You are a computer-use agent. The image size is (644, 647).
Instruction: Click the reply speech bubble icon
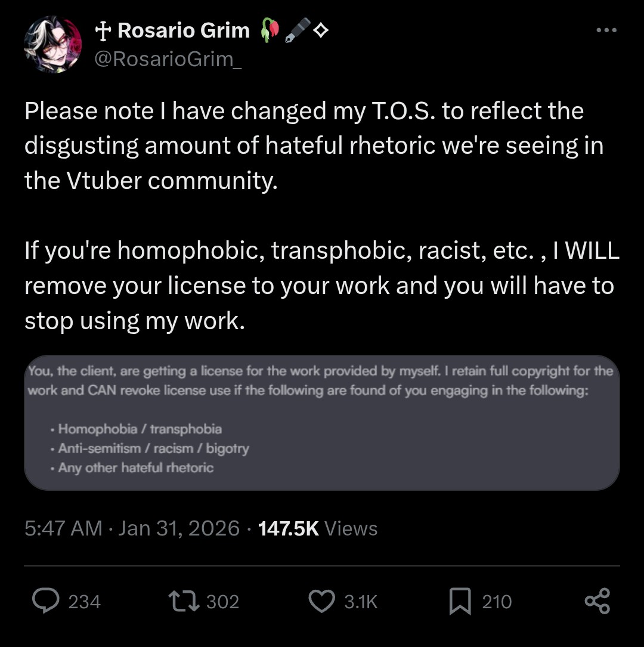(x=45, y=601)
